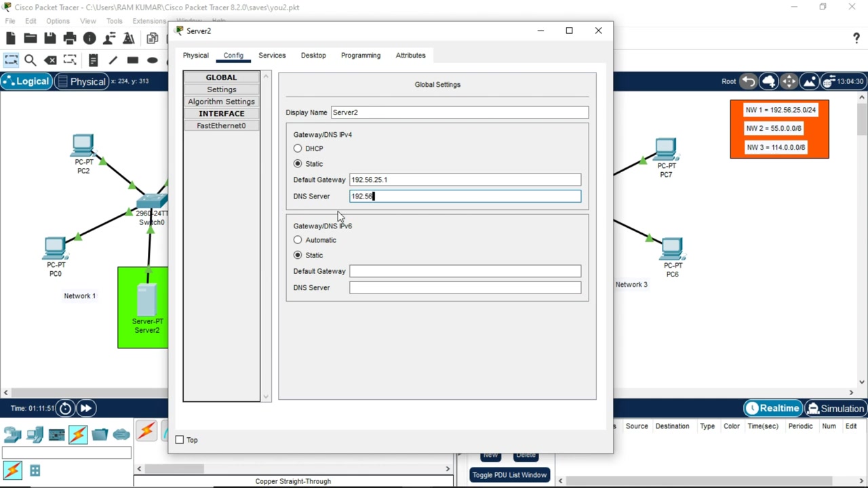Select DHCP for Gateway/DNS IPv4

pyautogui.click(x=298, y=148)
